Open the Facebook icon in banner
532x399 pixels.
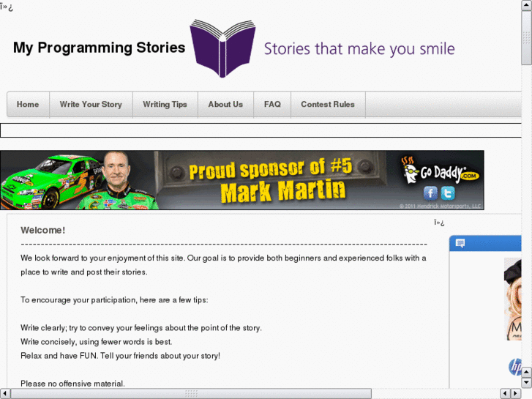(430, 193)
